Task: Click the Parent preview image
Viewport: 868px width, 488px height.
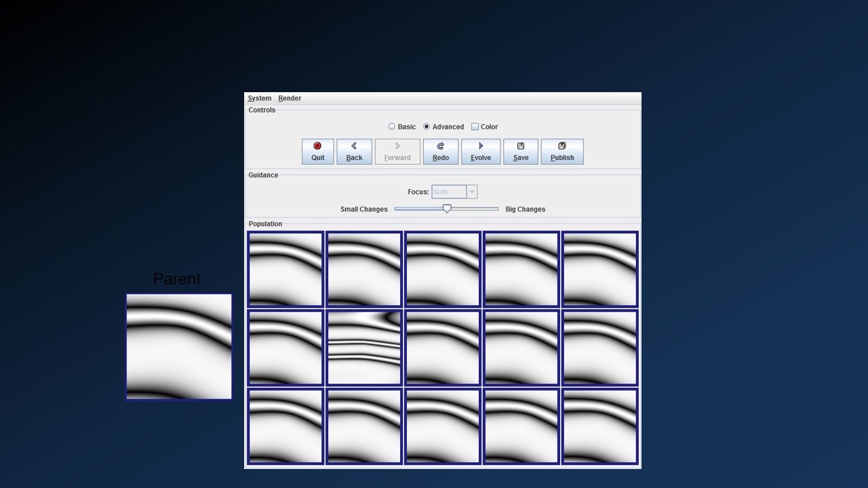Action: tap(179, 346)
